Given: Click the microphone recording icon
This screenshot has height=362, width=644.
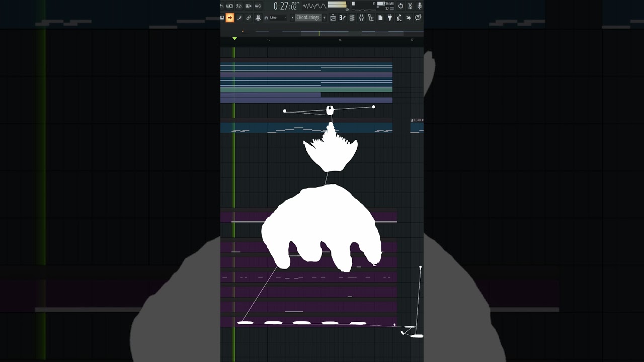Looking at the screenshot, I should point(420,6).
